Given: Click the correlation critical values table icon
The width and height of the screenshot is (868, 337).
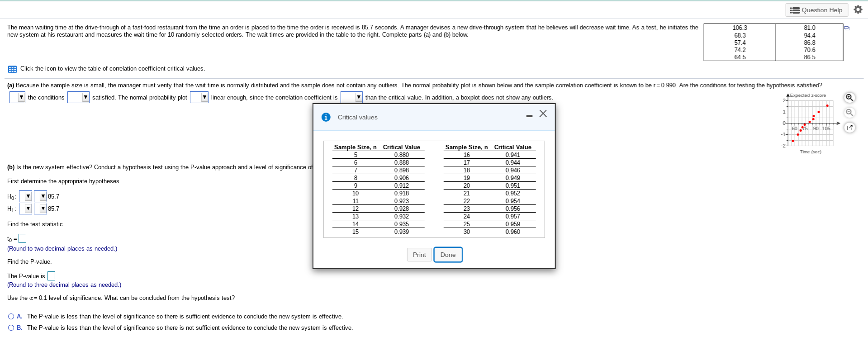Looking at the screenshot, I should (12, 69).
